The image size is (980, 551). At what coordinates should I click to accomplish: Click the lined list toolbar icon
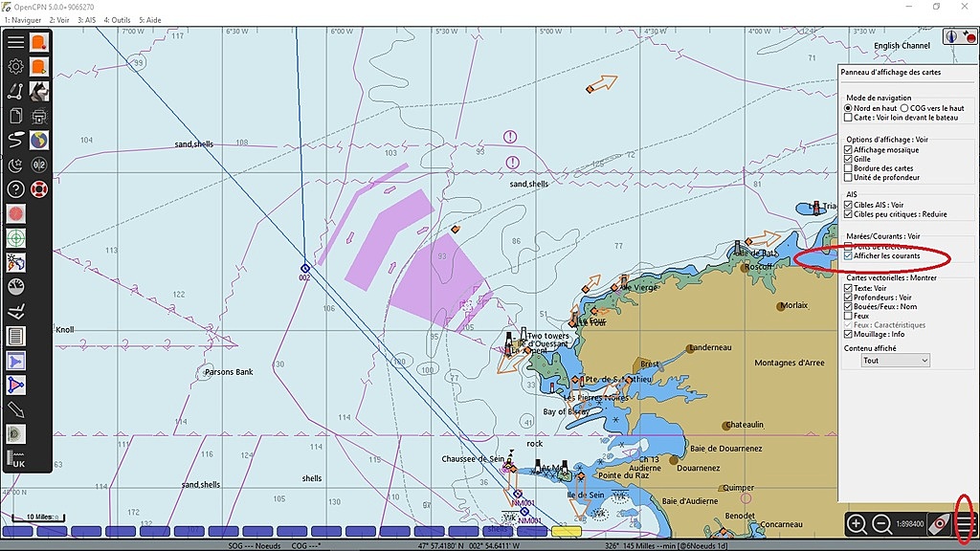(x=15, y=336)
